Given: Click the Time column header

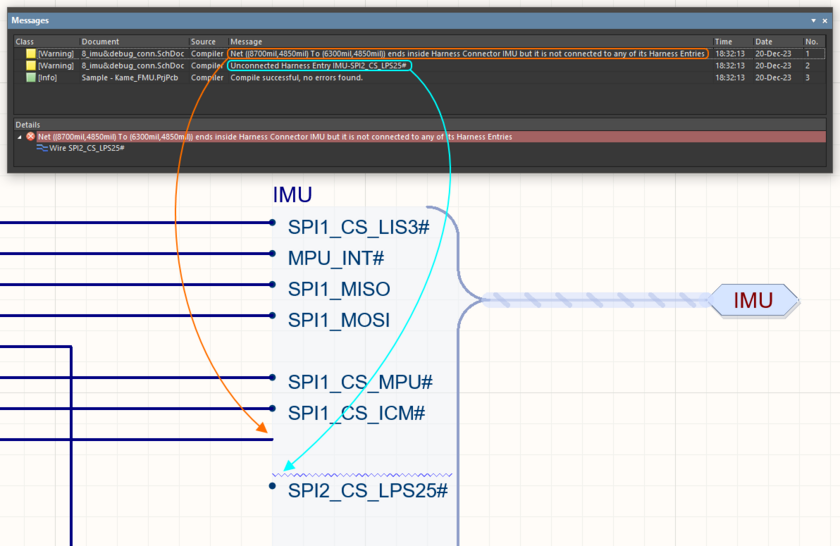Looking at the screenshot, I should (x=723, y=41).
